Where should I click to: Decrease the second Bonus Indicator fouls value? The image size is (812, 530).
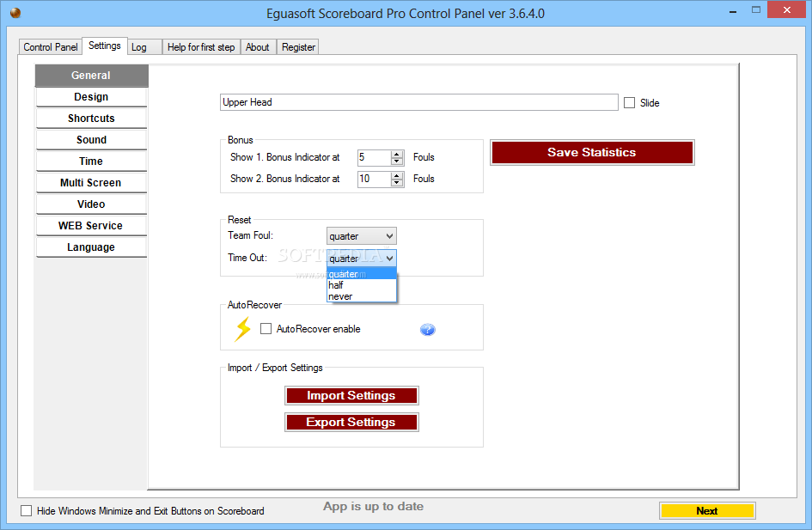(x=397, y=183)
